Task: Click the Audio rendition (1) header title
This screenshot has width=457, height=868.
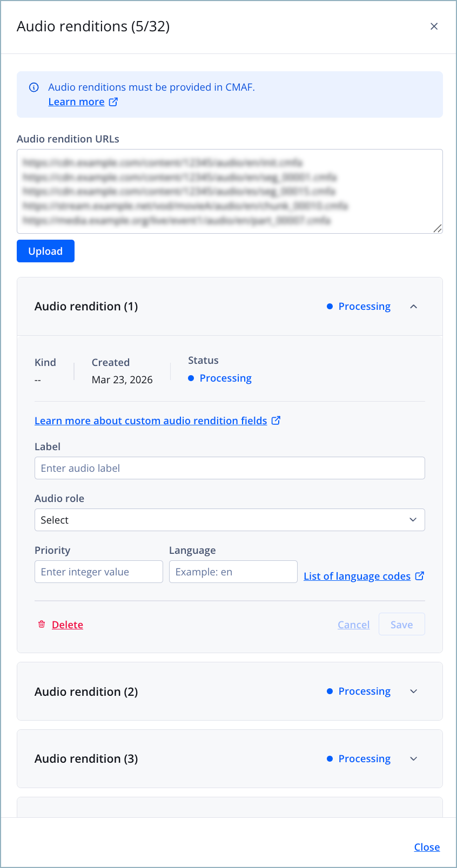Action: pos(86,307)
